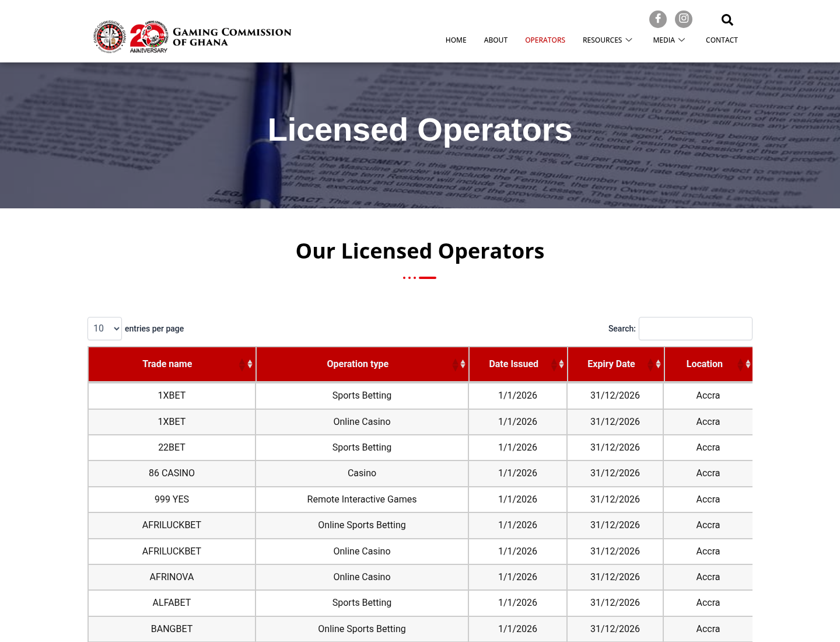Select the 86 CASINO trade name cell
The image size is (840, 642).
coord(171,473)
